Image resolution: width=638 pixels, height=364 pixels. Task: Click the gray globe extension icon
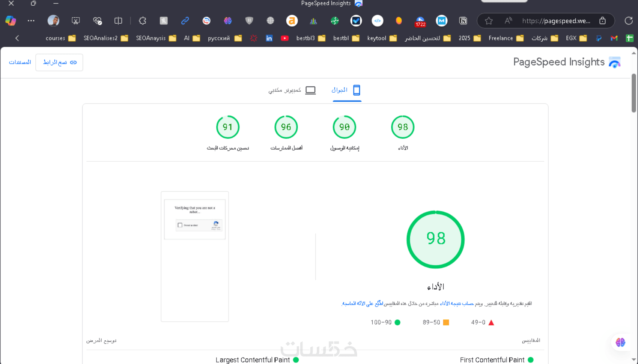tap(270, 21)
